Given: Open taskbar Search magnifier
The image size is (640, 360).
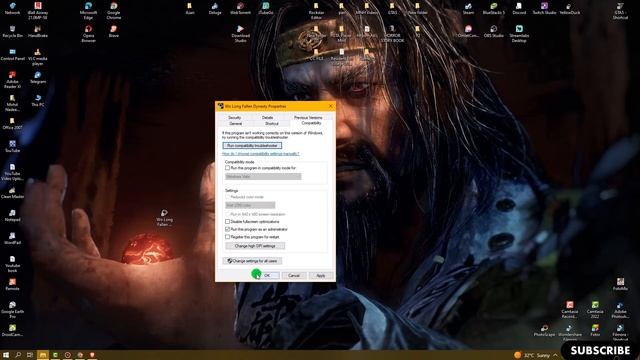Looking at the screenshot, I should click(x=18, y=355).
